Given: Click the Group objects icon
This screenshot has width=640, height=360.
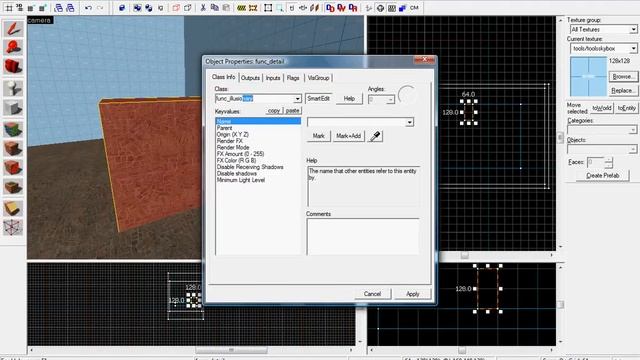Looking at the screenshot, I should pyautogui.click(x=138, y=8).
